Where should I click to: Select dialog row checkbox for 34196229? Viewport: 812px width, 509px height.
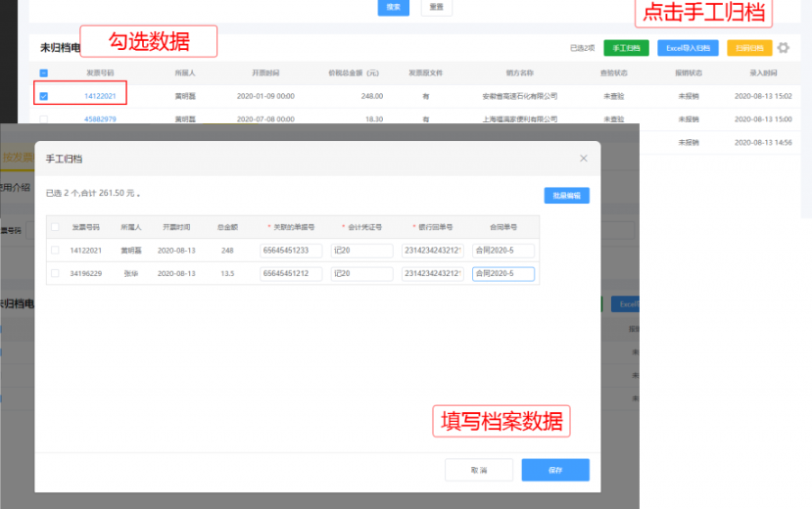[55, 274]
